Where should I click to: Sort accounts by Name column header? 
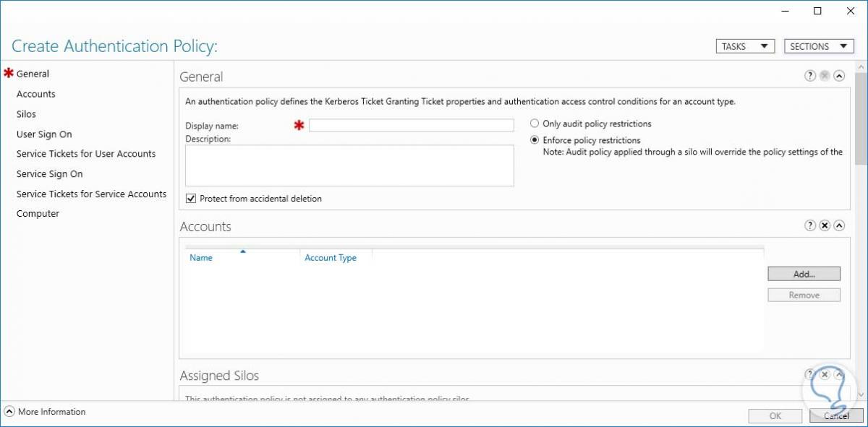click(201, 258)
